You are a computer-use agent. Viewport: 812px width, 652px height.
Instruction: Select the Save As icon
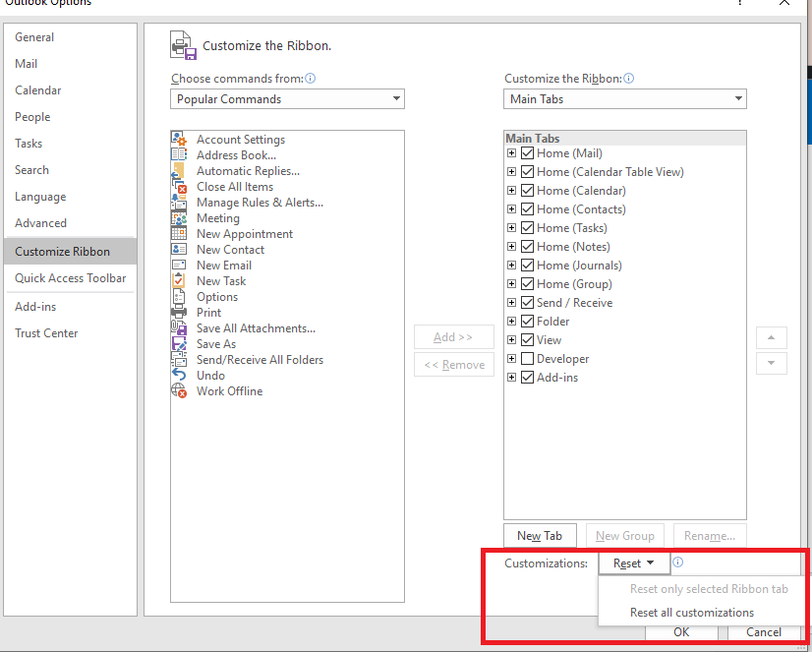point(179,344)
